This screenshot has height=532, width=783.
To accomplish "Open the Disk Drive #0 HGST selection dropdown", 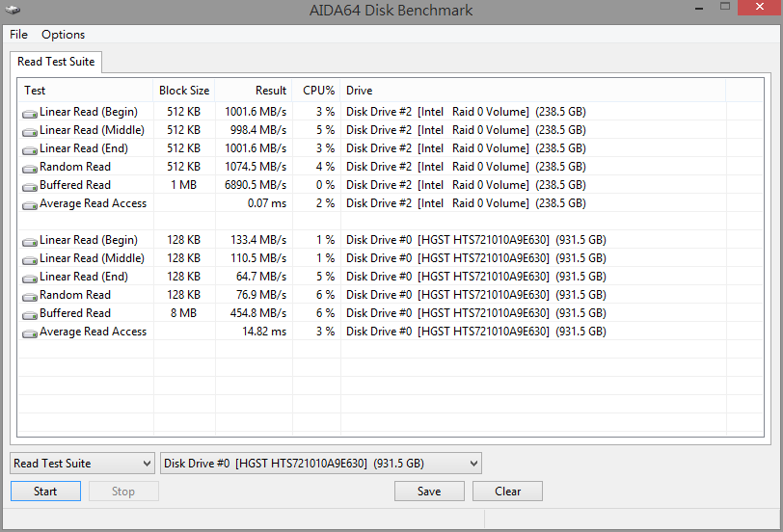I will [321, 464].
